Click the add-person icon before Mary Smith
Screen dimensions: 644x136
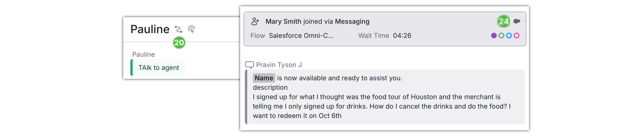pyautogui.click(x=255, y=21)
